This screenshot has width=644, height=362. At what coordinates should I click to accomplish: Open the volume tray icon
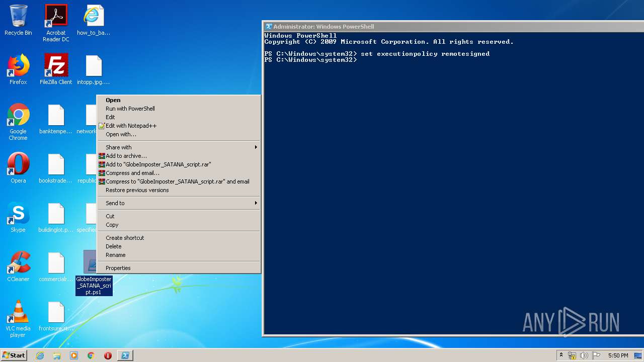(584, 355)
